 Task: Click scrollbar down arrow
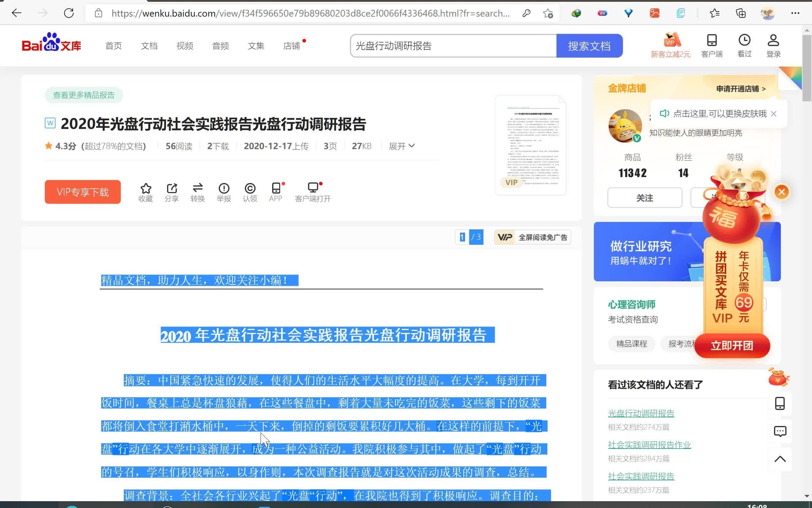807,496
